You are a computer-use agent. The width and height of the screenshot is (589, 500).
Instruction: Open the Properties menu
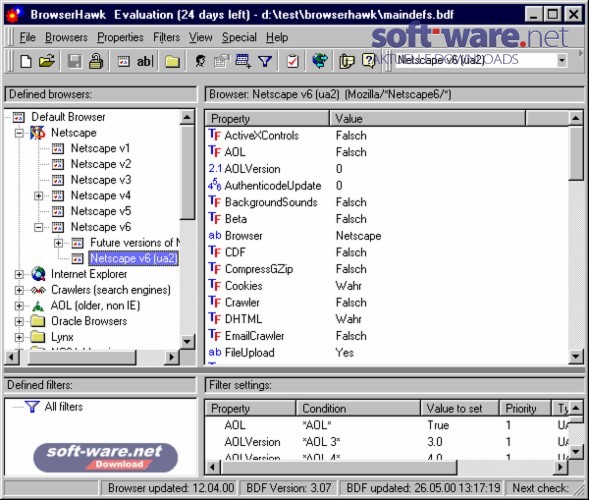(x=120, y=37)
